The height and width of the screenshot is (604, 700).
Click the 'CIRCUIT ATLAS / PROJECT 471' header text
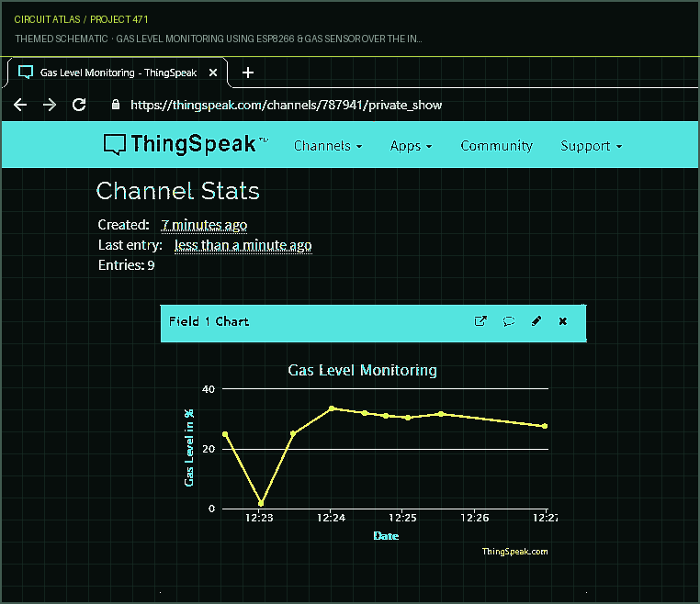[x=81, y=19]
